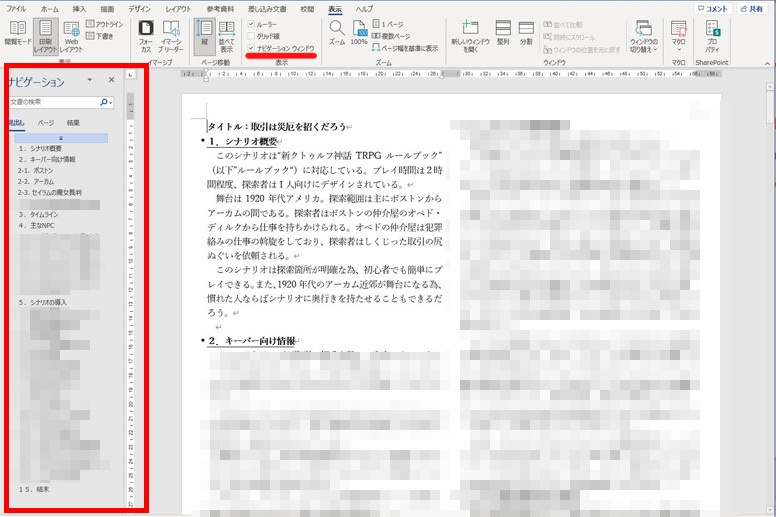Click the jump-to-top bar above headings list

tap(61, 138)
